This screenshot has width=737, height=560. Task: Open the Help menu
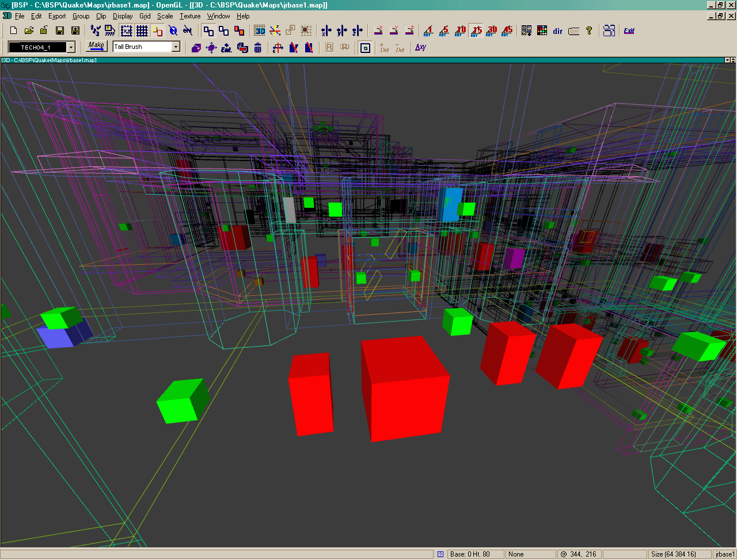(x=243, y=16)
